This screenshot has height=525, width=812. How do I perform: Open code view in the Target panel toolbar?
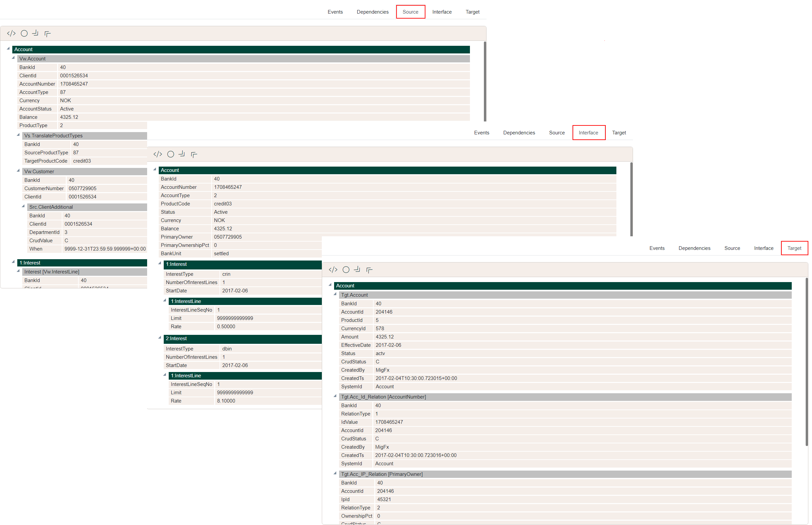333,269
